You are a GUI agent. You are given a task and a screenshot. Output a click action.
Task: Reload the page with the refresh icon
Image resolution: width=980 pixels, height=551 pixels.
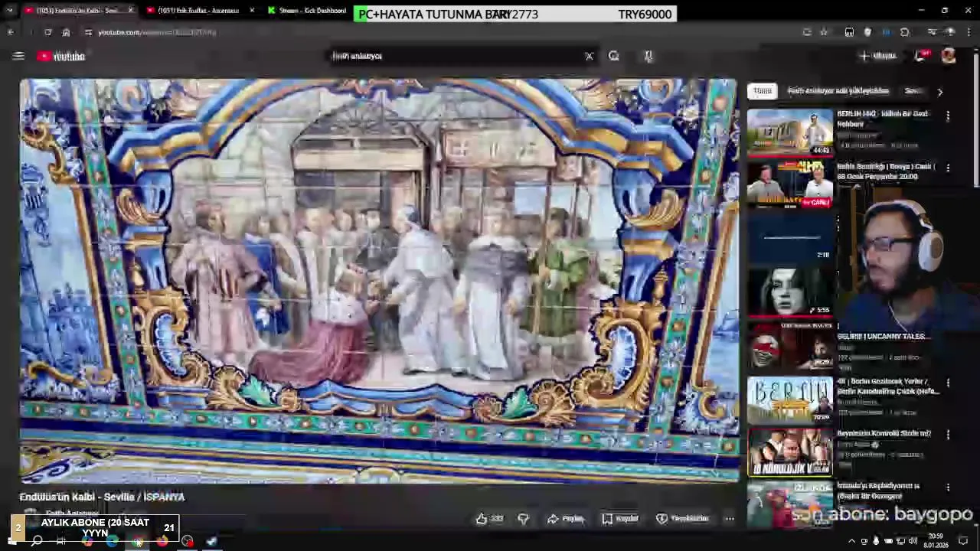pyautogui.click(x=47, y=32)
